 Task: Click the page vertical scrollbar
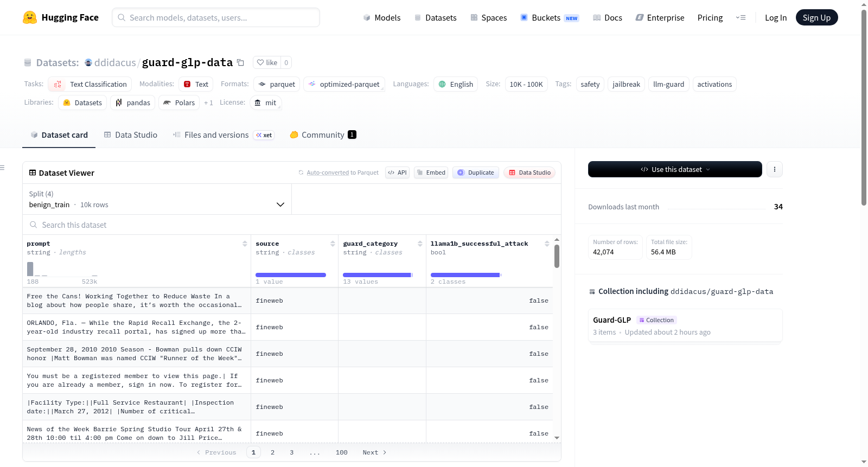point(864,107)
